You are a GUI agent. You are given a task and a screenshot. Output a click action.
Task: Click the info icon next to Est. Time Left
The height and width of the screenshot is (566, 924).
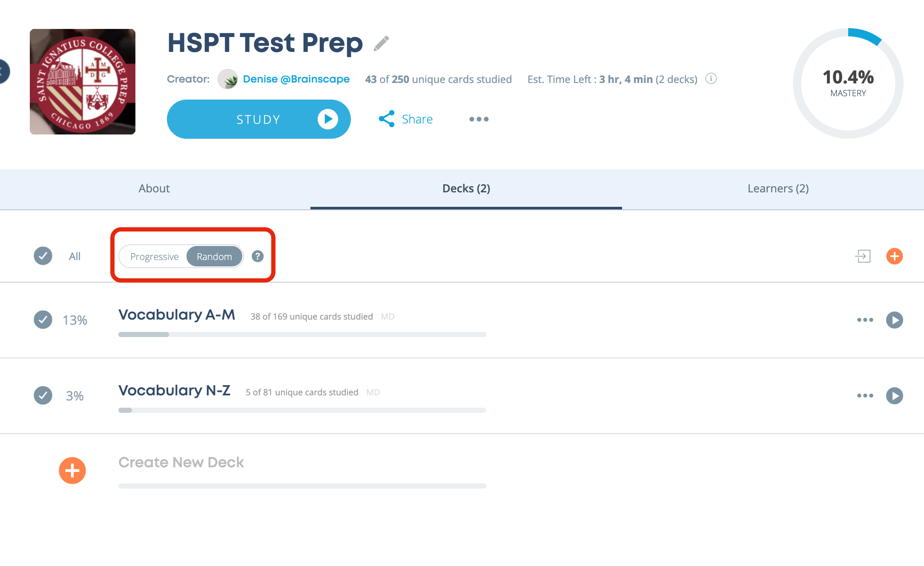(711, 79)
